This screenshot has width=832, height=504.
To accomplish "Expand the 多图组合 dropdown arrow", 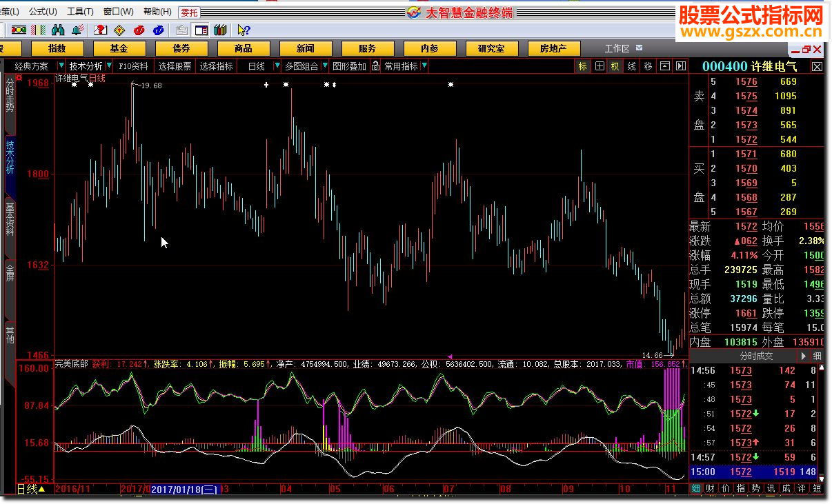I will tap(325, 66).
